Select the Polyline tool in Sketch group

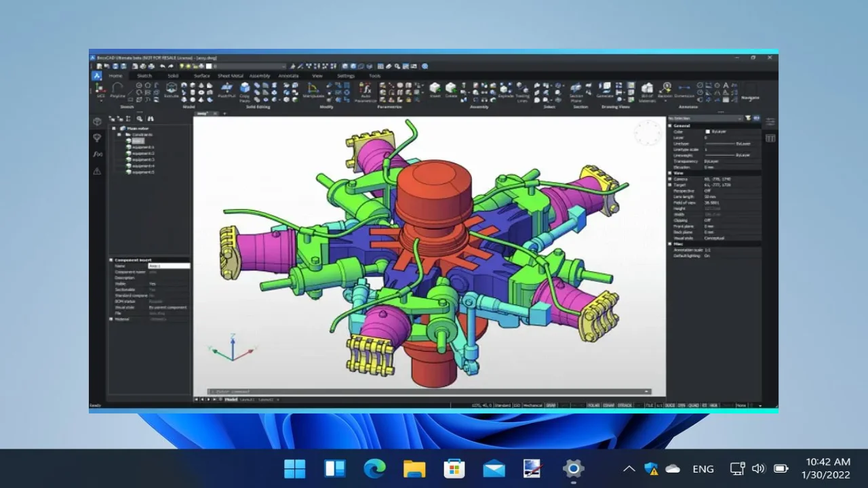[117, 91]
